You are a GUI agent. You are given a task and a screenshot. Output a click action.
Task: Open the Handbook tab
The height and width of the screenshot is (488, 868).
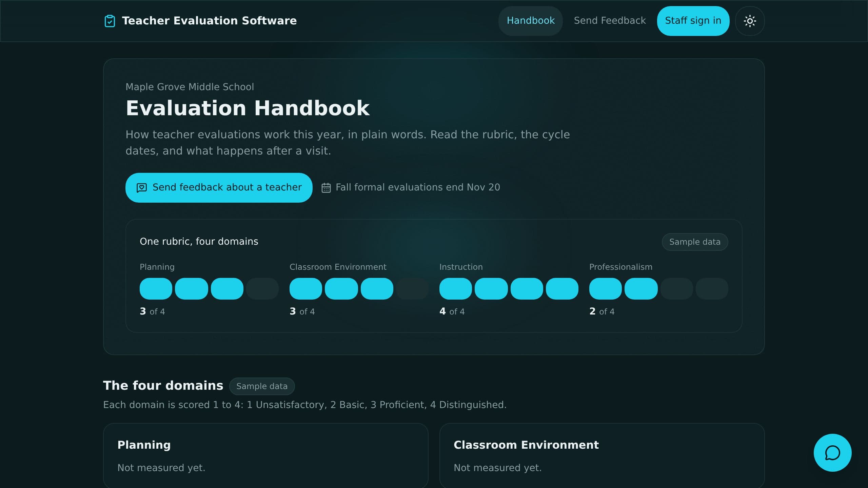pos(531,21)
